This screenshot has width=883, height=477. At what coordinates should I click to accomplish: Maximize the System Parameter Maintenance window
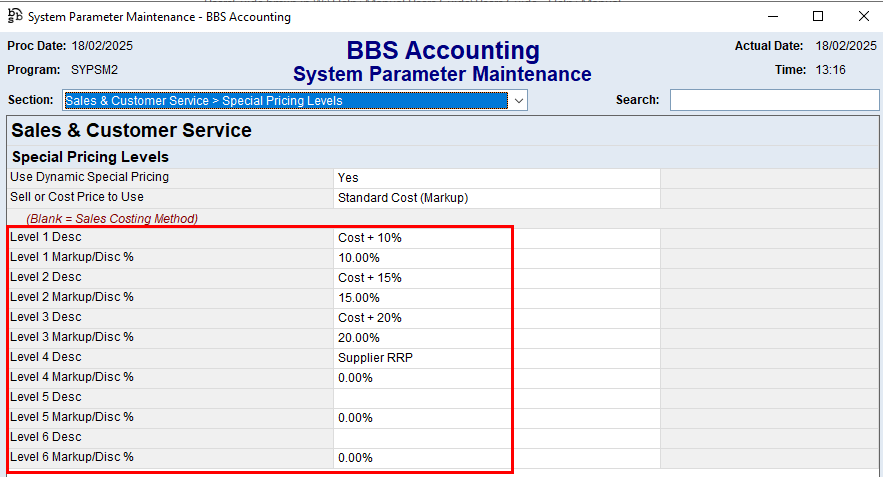(x=818, y=16)
